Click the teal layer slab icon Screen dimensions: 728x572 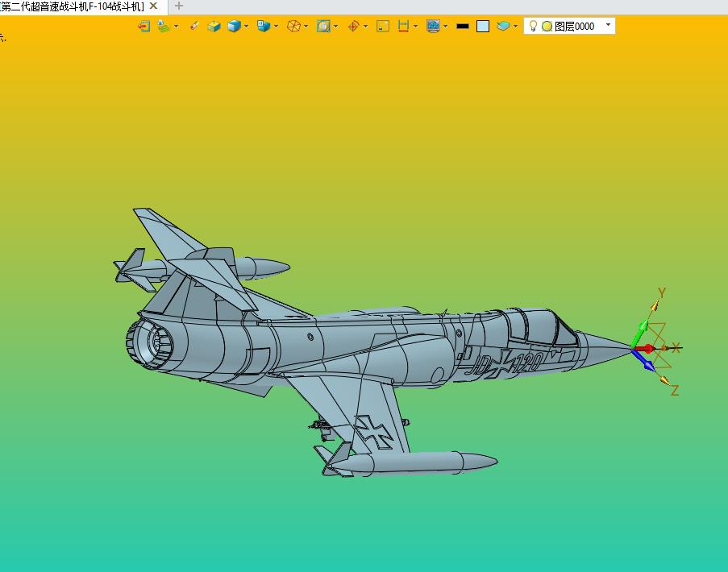(503, 26)
